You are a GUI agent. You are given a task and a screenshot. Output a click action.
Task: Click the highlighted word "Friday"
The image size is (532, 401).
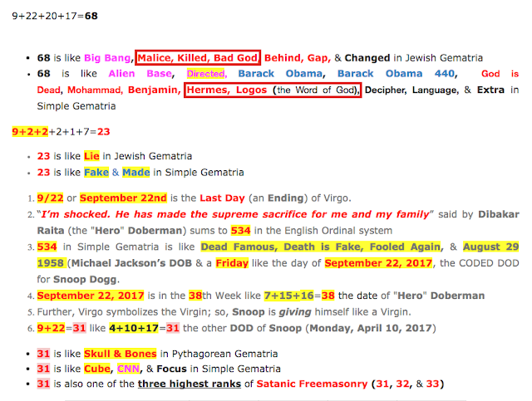click(x=232, y=263)
